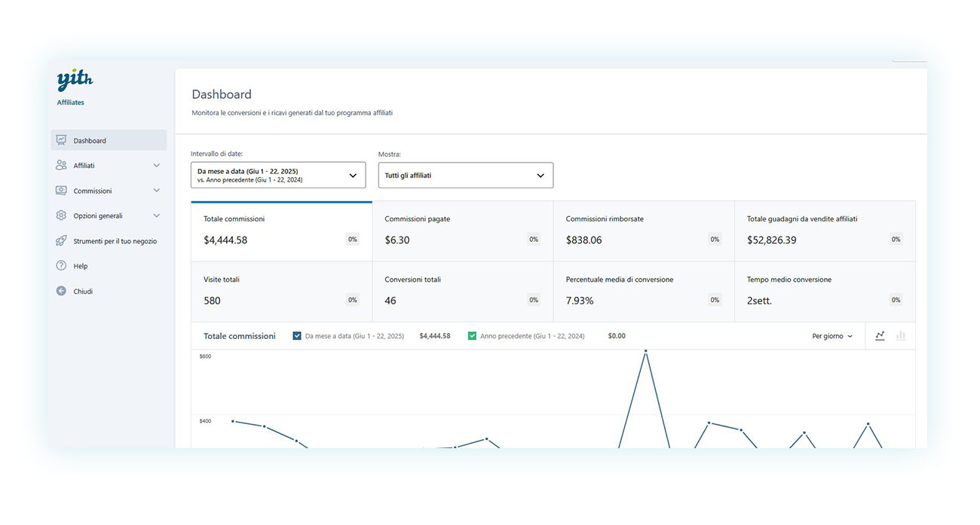Open Strumenti per il tuo negozio

click(109, 241)
